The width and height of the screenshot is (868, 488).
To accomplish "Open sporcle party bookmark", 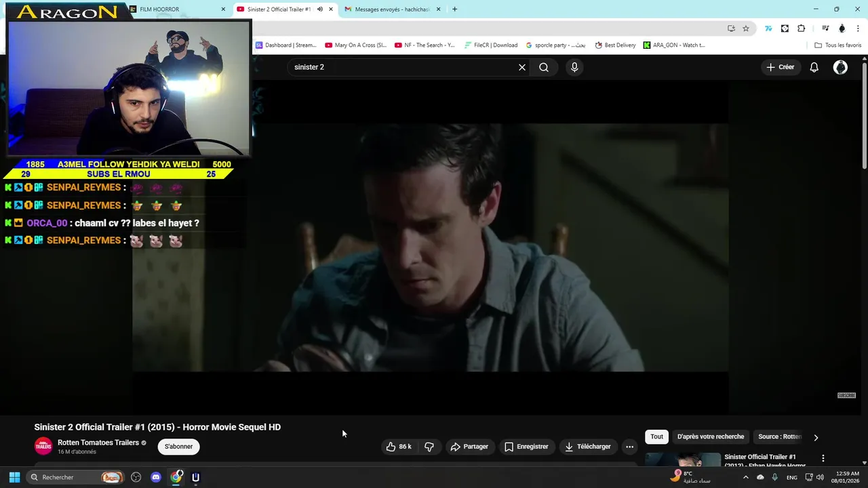I will (555, 45).
